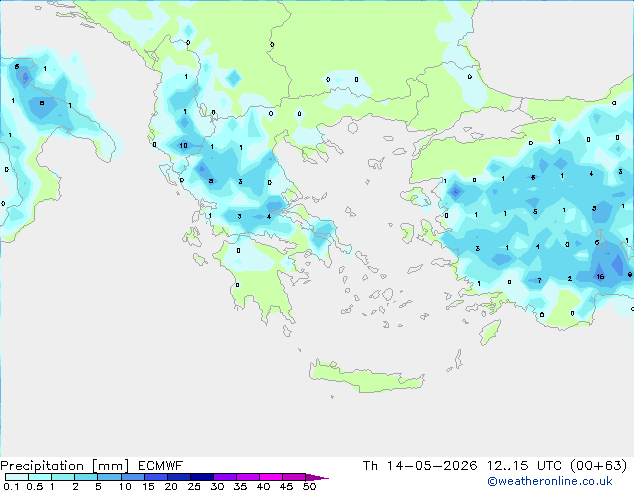634x490 pixels.
Task: Click the 12..15 UTC time range label
Action: tap(524, 466)
